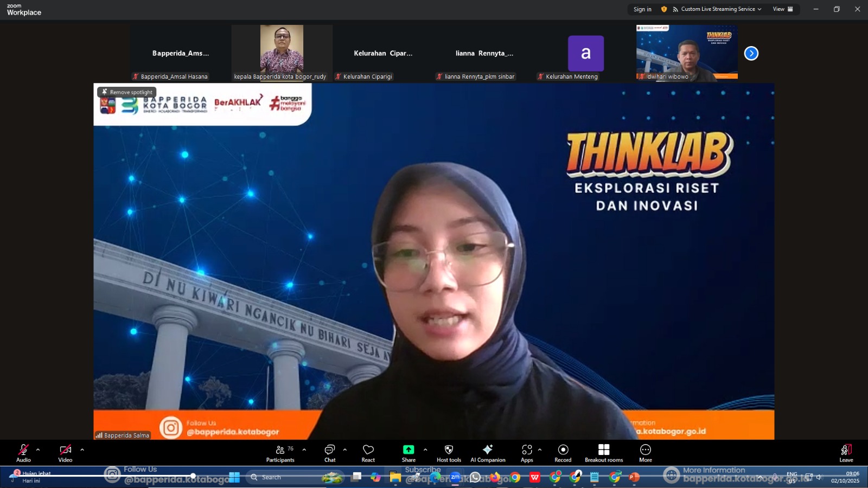Screen dimensions: 868x488
Task: Remove spotlight from the speaker
Action: tap(127, 92)
